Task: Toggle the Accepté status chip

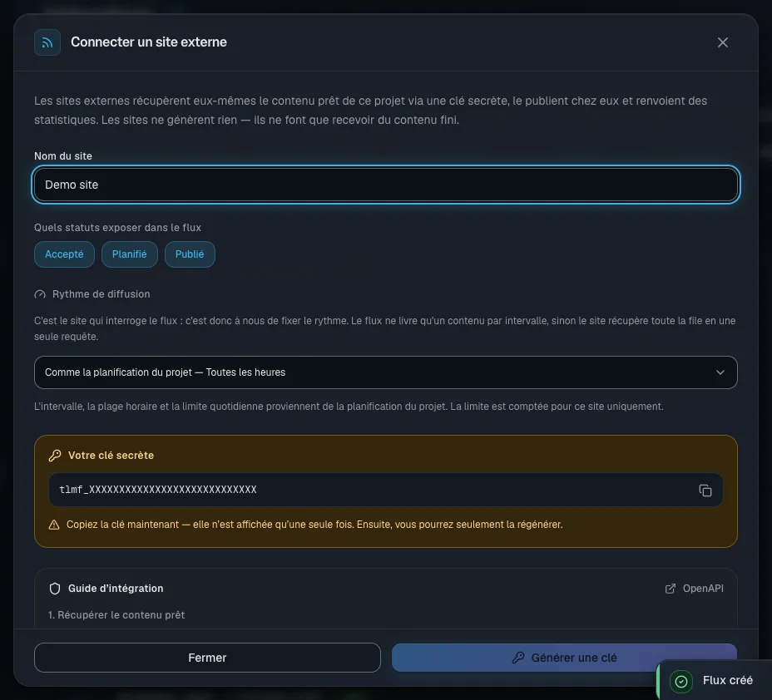Action: click(x=64, y=254)
